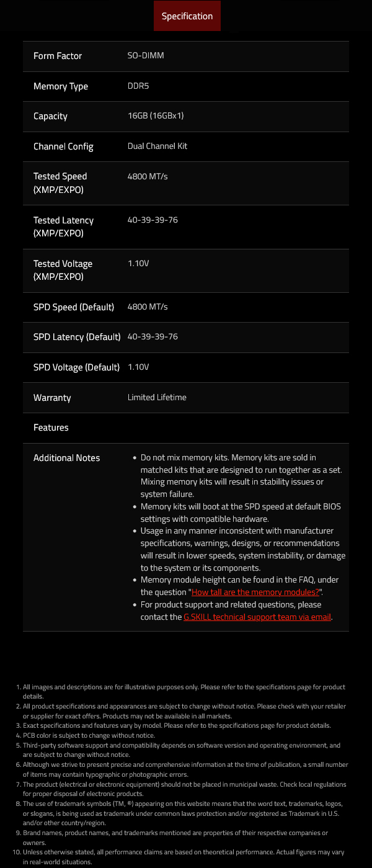This screenshot has height=868, width=372.
Task: Open the Specification tab at the top
Action: click(x=187, y=16)
